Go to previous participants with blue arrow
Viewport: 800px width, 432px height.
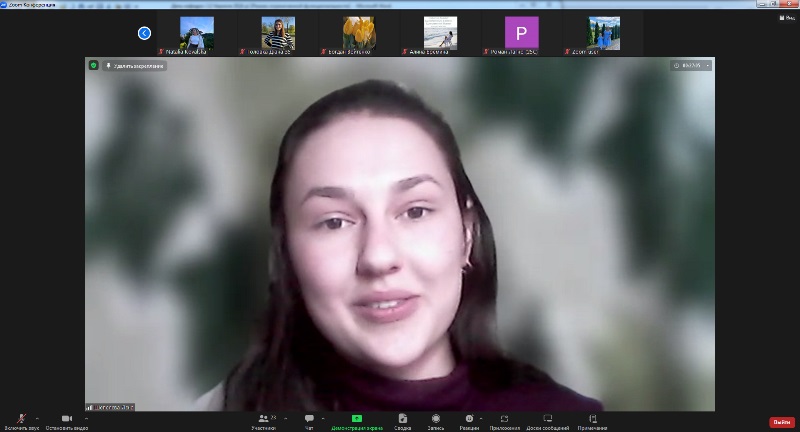click(x=144, y=33)
